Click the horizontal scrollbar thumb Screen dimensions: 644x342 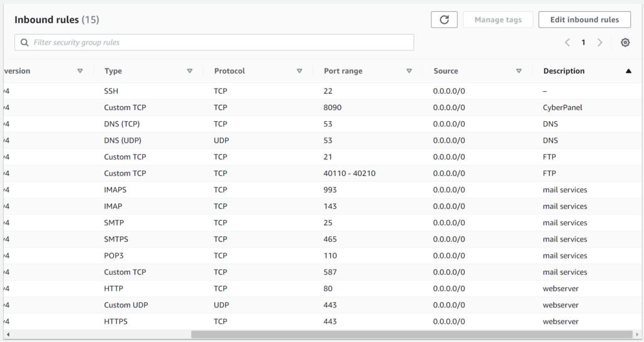click(x=412, y=334)
